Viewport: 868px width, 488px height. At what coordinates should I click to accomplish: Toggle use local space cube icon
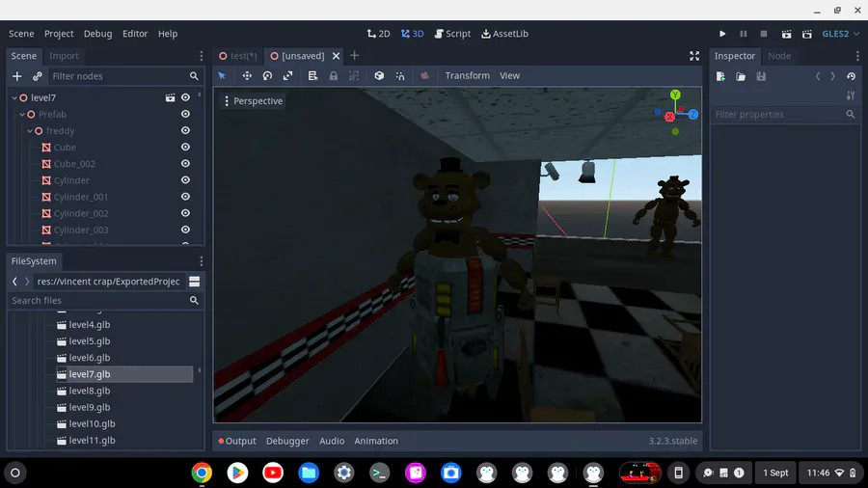pyautogui.click(x=379, y=76)
